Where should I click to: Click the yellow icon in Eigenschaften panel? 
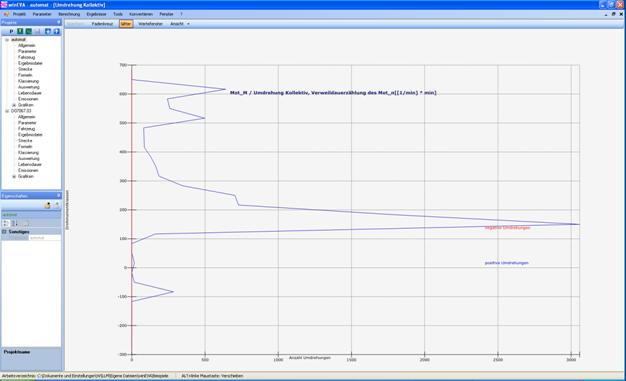pos(48,205)
